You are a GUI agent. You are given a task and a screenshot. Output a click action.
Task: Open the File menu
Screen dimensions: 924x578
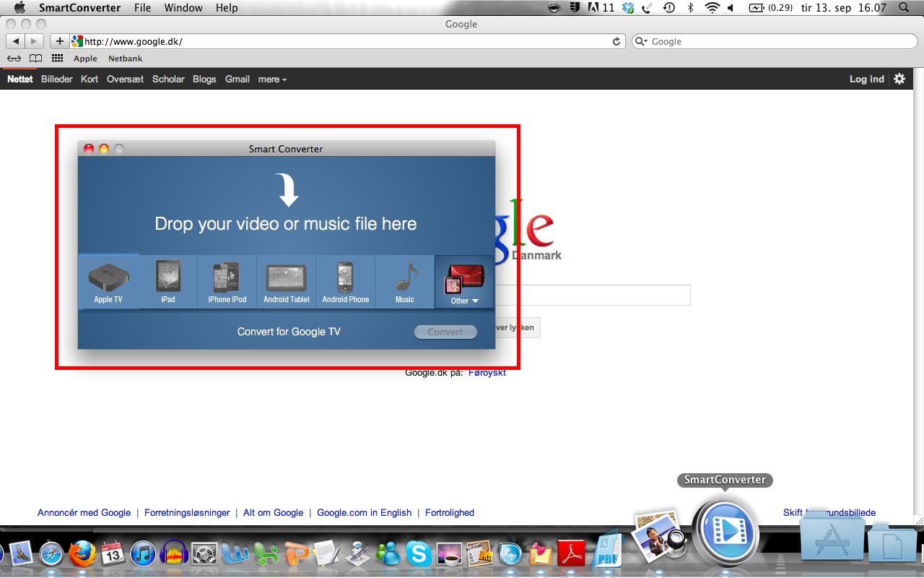142,8
